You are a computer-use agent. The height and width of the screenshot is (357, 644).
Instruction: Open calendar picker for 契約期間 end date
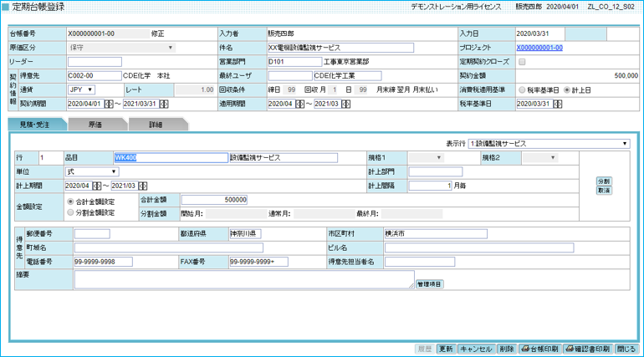pyautogui.click(x=163, y=105)
